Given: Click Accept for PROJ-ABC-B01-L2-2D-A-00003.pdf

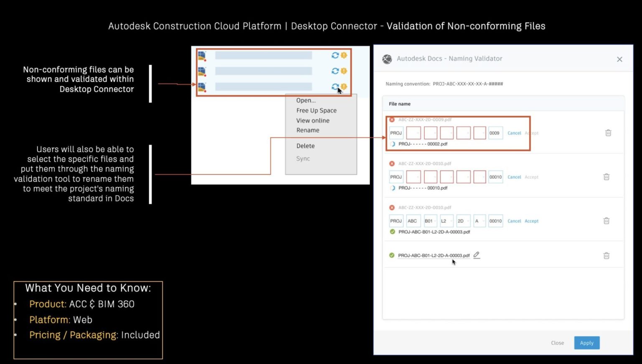Looking at the screenshot, I should (x=531, y=221).
